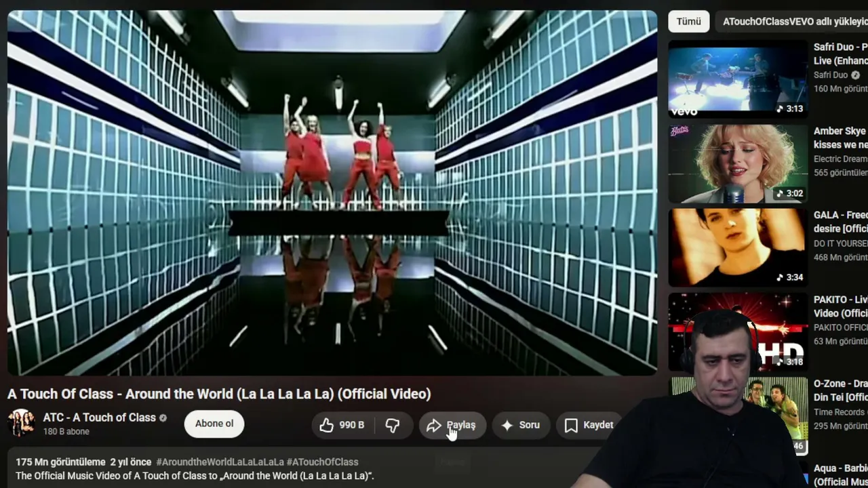The image size is (868, 488).
Task: Open the Paylaş share dialog
Action: click(x=452, y=425)
